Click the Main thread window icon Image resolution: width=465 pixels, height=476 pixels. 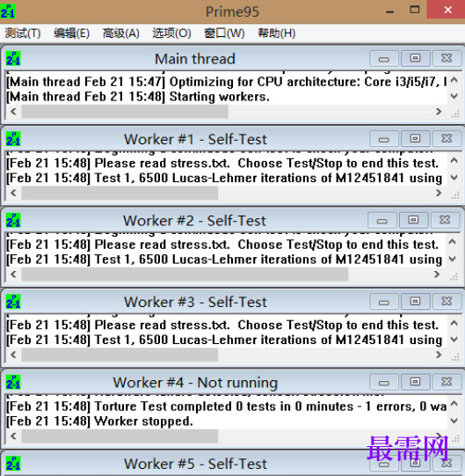point(13,58)
